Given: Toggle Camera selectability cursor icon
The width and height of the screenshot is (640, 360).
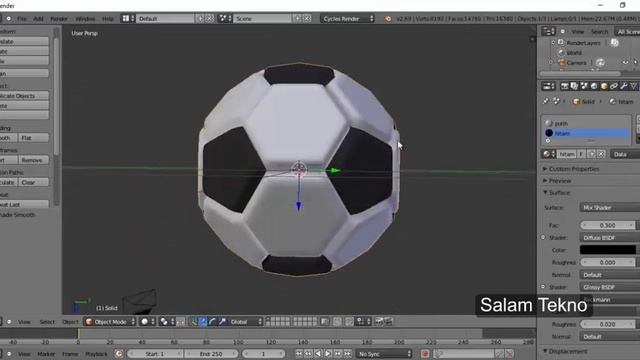Looking at the screenshot, I should pos(636,62).
